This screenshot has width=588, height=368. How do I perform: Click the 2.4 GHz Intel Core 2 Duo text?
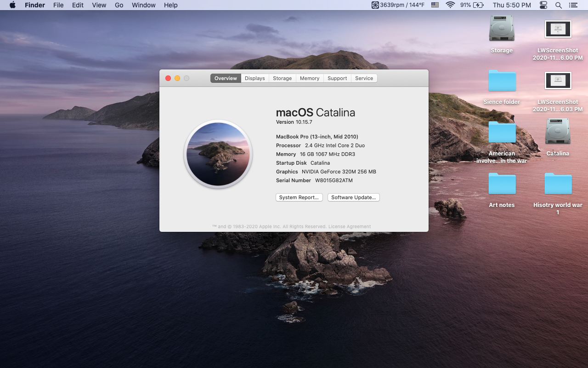(335, 145)
